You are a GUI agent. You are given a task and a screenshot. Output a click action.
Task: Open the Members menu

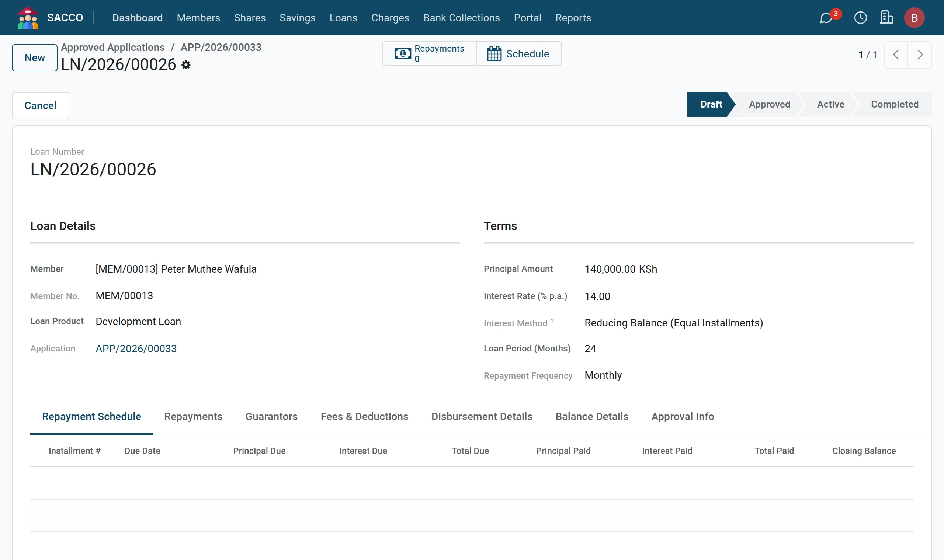(x=198, y=18)
